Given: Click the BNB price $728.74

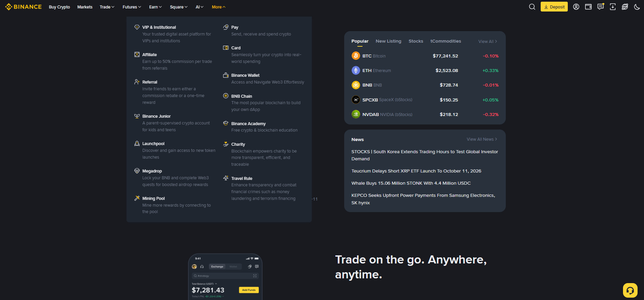Looking at the screenshot, I should pyautogui.click(x=449, y=85).
